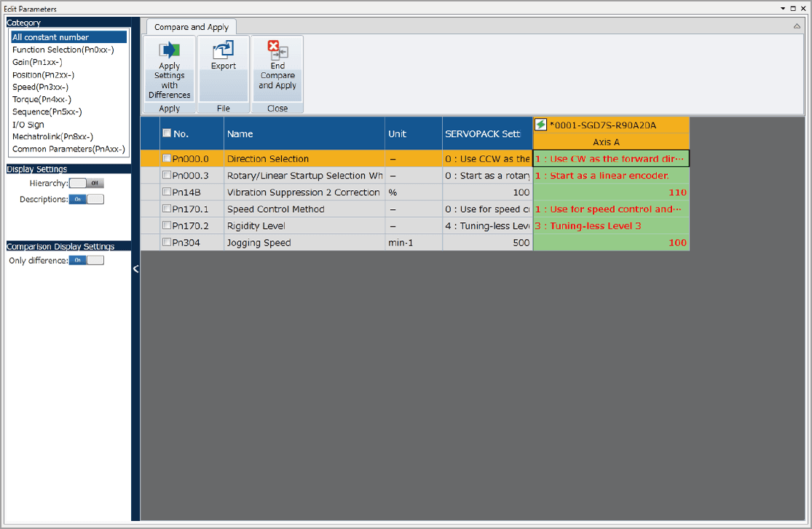
Task: Tick the select-all checkbox in No. header
Action: (x=167, y=133)
